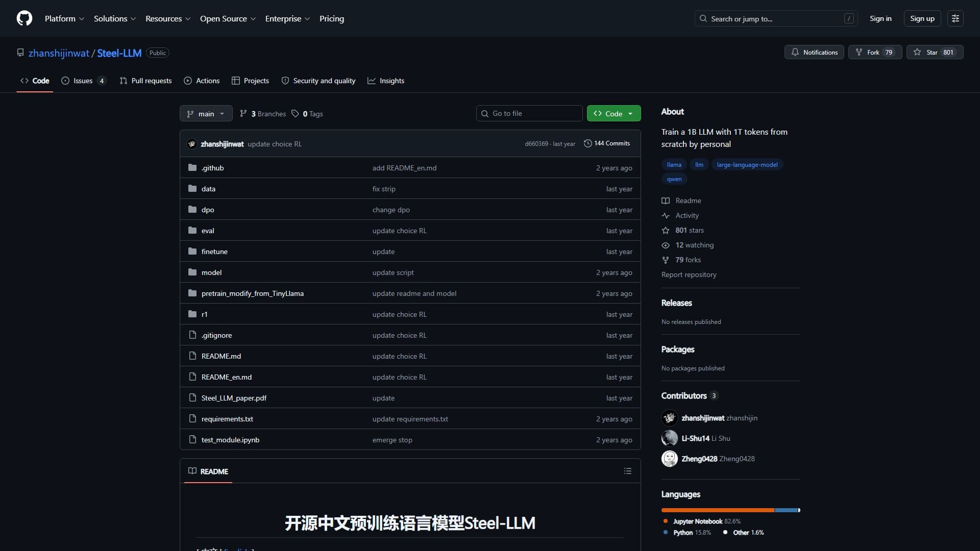Focus the Go to file input
The height and width of the screenshot is (551, 980).
pyautogui.click(x=529, y=113)
